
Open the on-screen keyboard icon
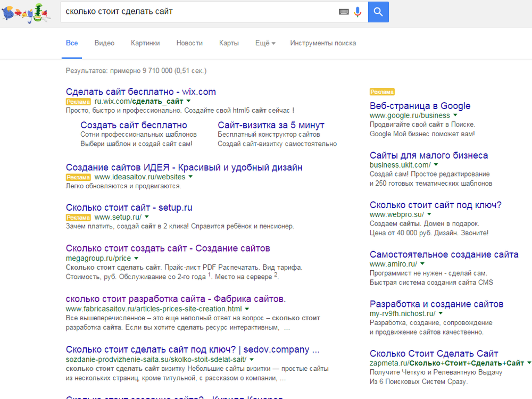(x=343, y=12)
